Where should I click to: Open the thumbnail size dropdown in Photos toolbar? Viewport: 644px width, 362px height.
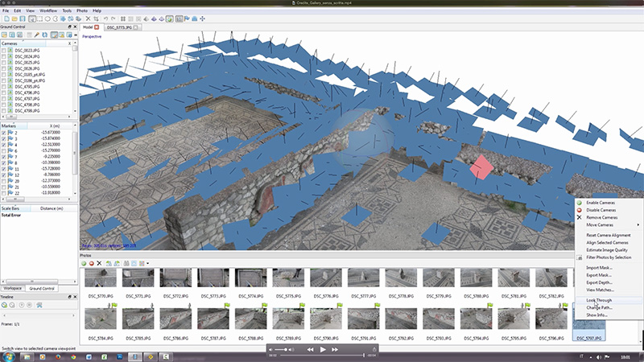point(147,263)
